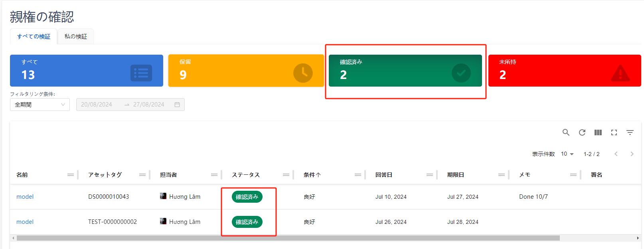
Task: Click the search icon in table toolbar
Action: 566,132
